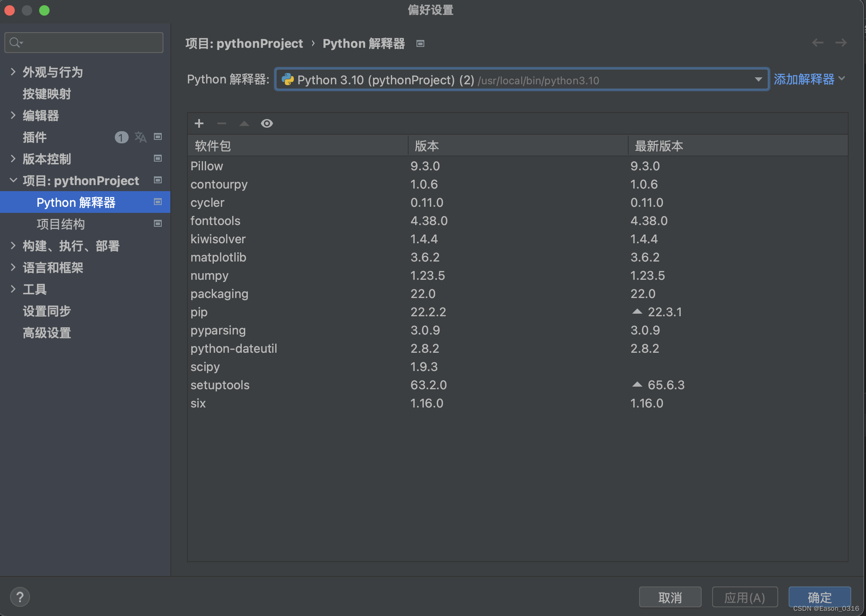The image size is (866, 616).
Task: Expand the 工具 section
Action: (x=13, y=289)
